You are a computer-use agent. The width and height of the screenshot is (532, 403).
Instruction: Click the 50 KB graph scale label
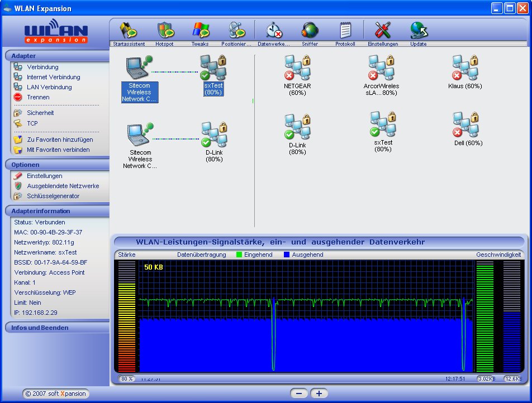pos(153,267)
